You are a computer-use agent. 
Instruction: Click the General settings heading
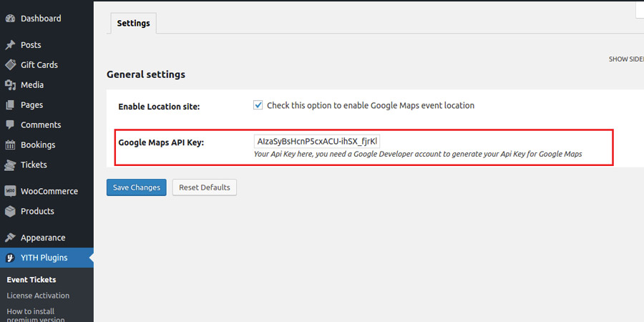click(146, 74)
